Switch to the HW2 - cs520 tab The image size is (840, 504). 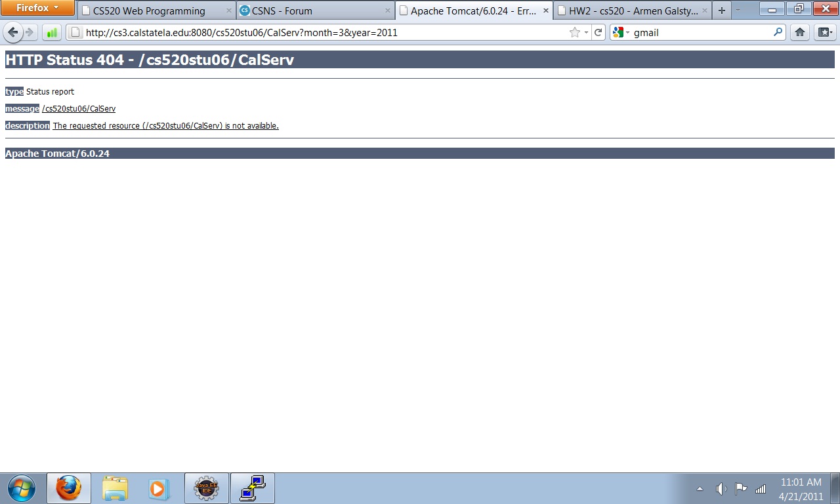point(633,10)
